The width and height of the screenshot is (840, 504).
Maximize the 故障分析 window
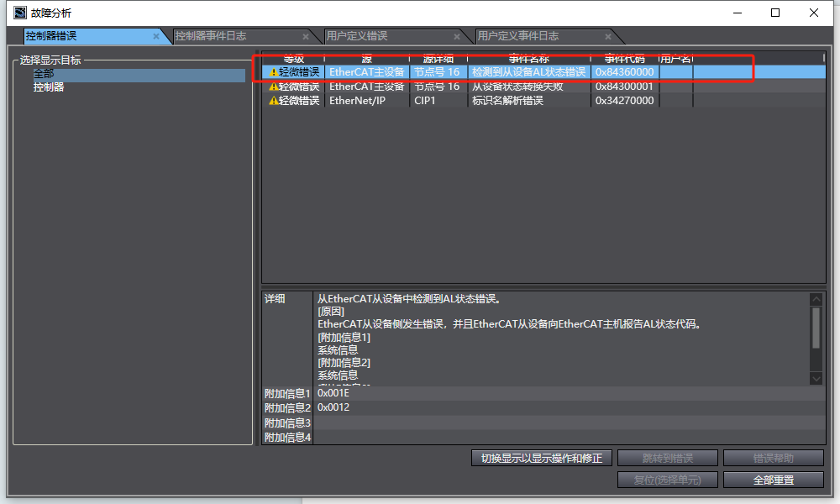click(775, 13)
